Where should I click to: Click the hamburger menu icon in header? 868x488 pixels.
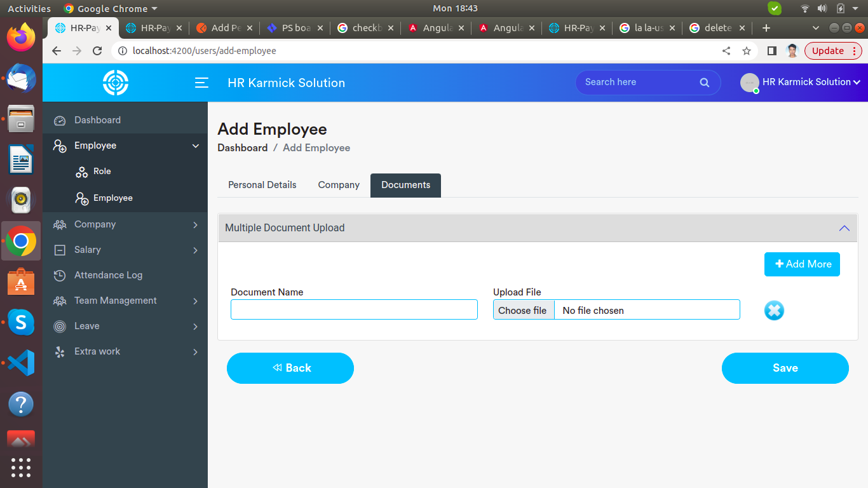pyautogui.click(x=201, y=83)
